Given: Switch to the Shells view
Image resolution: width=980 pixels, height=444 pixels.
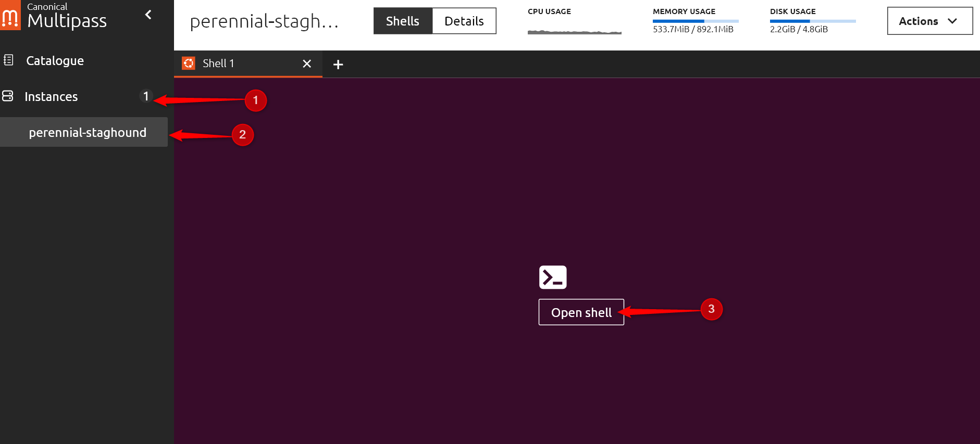Looking at the screenshot, I should click(x=403, y=21).
